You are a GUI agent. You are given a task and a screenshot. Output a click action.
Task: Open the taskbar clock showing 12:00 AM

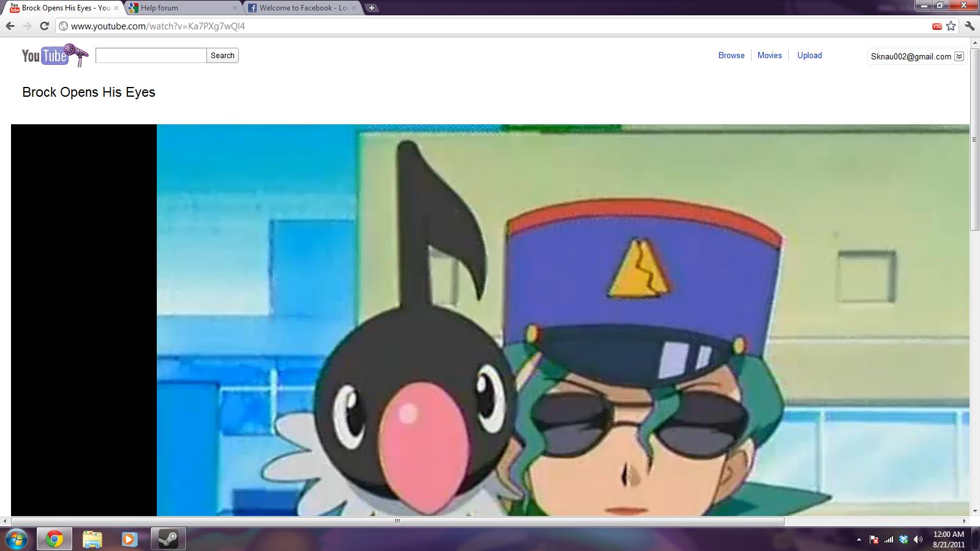click(949, 539)
